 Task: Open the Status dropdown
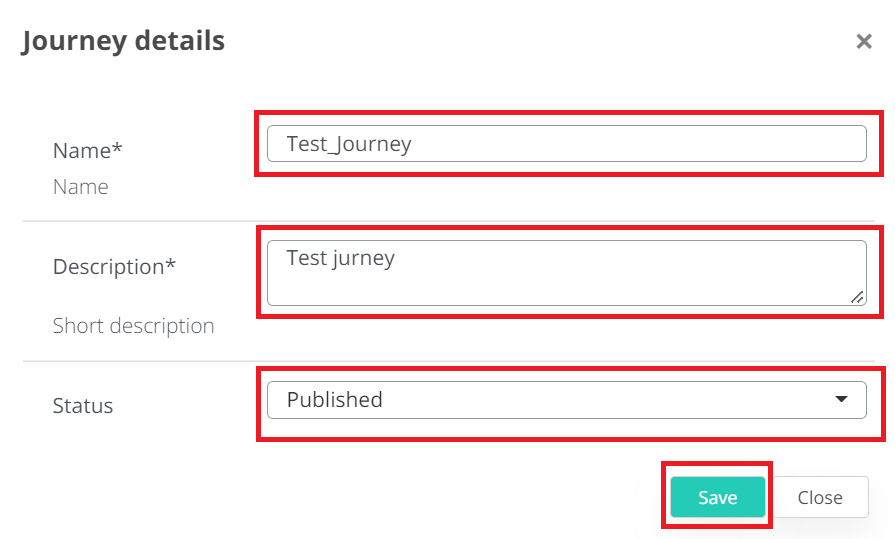click(x=566, y=400)
